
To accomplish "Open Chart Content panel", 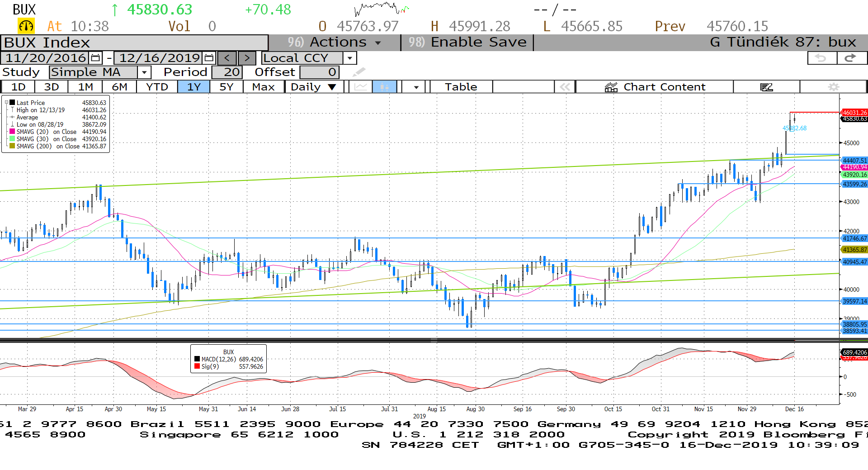I will (x=655, y=87).
